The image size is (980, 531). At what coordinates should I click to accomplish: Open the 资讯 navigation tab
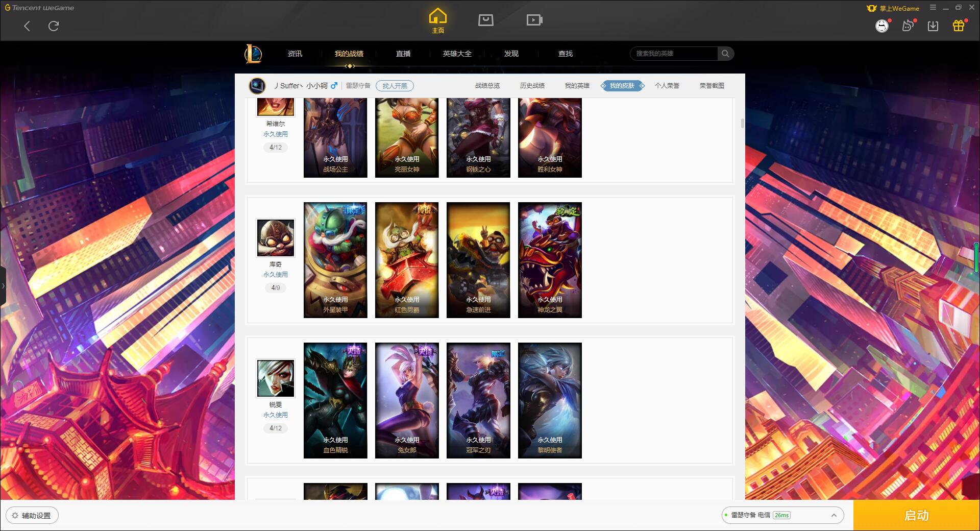tap(295, 54)
